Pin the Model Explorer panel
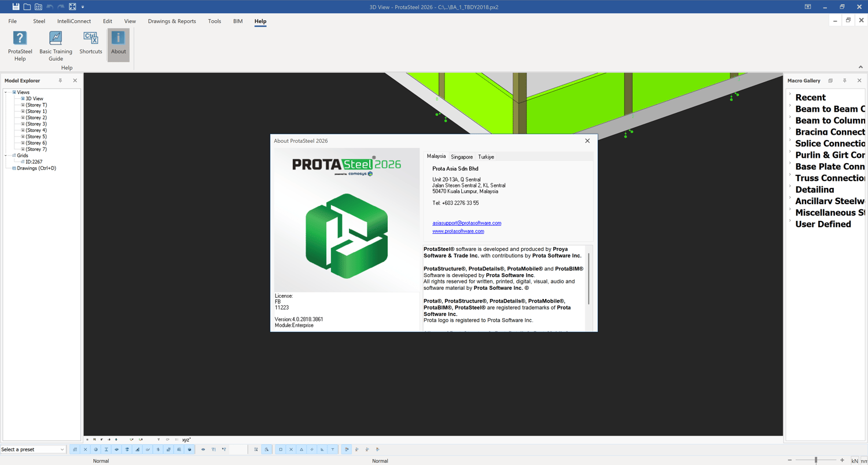 tap(60, 81)
